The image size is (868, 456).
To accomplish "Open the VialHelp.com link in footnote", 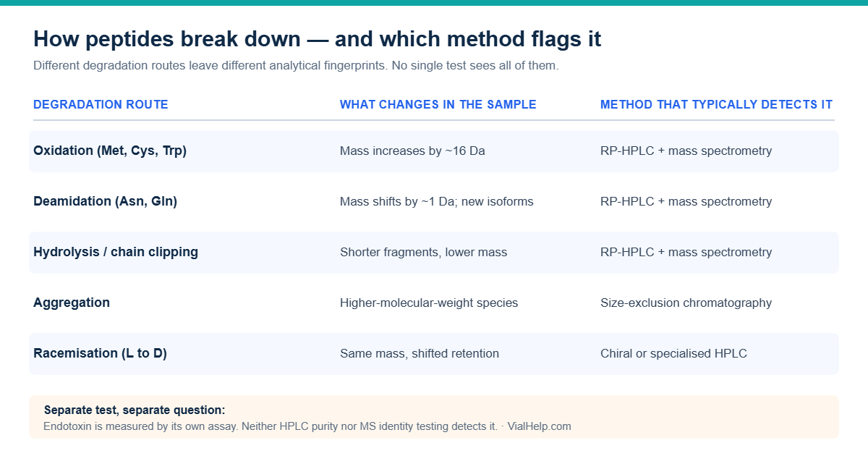I will coord(540,426).
